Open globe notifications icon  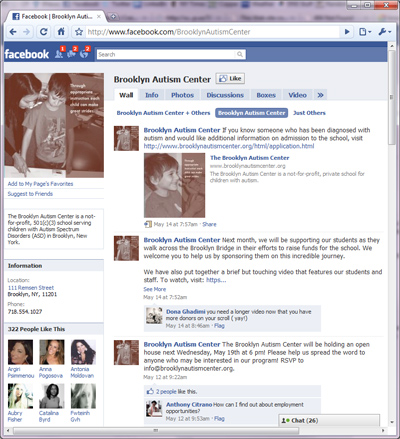click(84, 53)
